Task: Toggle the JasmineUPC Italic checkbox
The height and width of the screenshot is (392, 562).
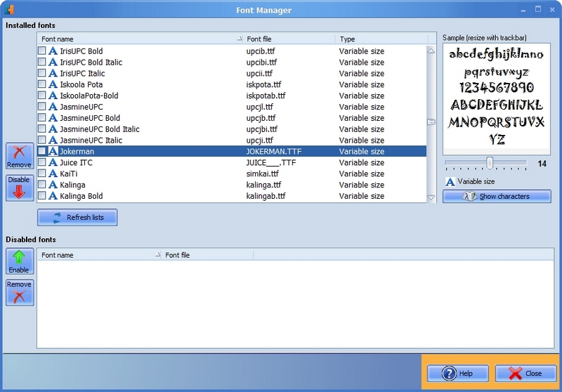Action: (x=42, y=139)
